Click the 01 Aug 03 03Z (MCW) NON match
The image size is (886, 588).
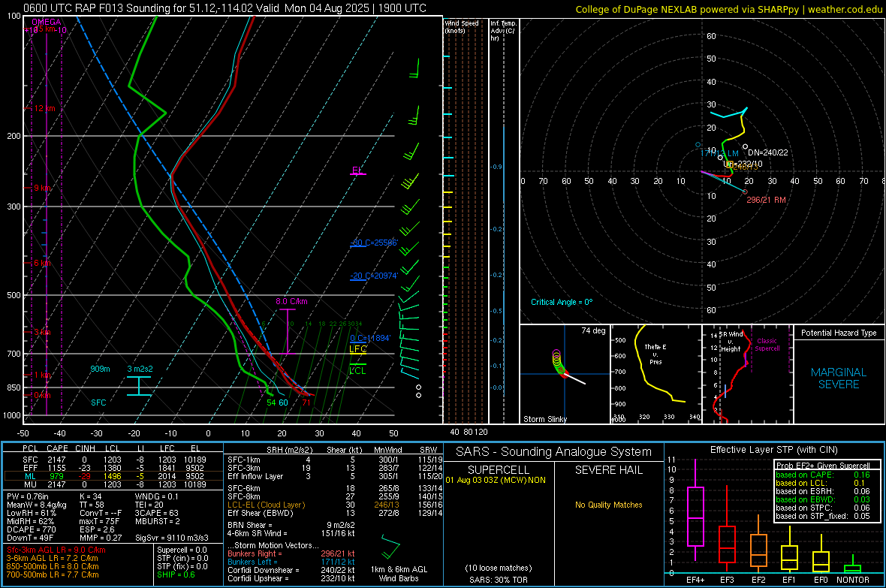496,480
